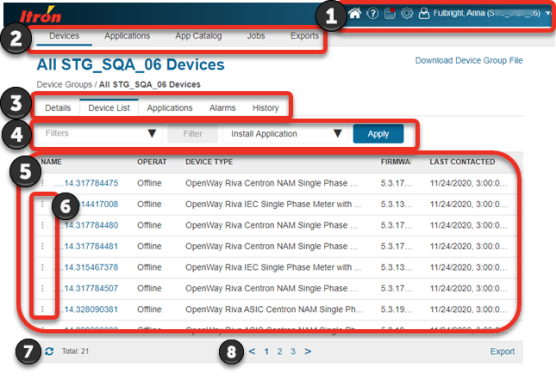Refresh the device list
The width and height of the screenshot is (556, 379).
pyautogui.click(x=49, y=351)
